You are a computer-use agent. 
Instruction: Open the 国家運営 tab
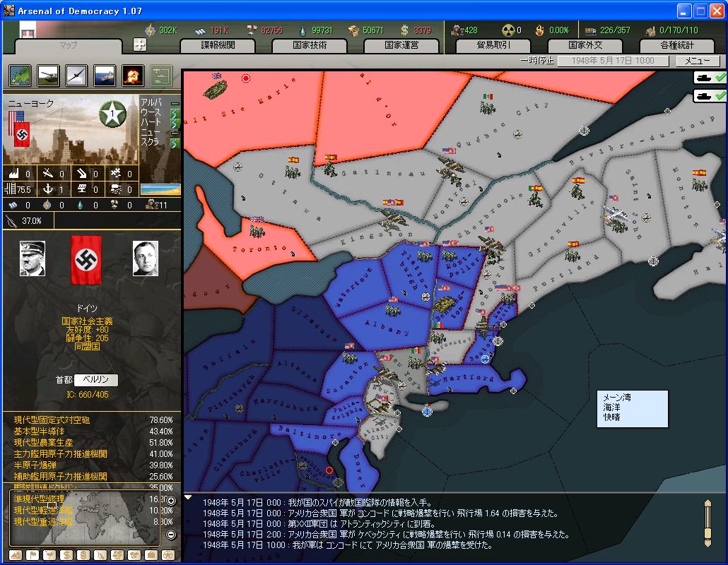[401, 45]
